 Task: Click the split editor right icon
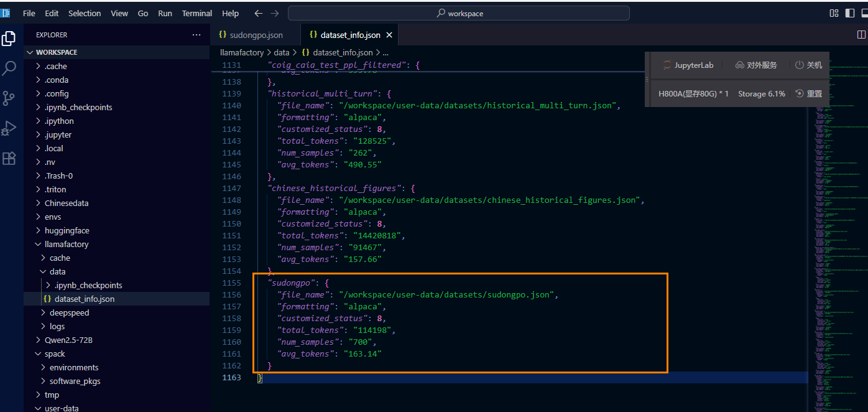point(861,35)
